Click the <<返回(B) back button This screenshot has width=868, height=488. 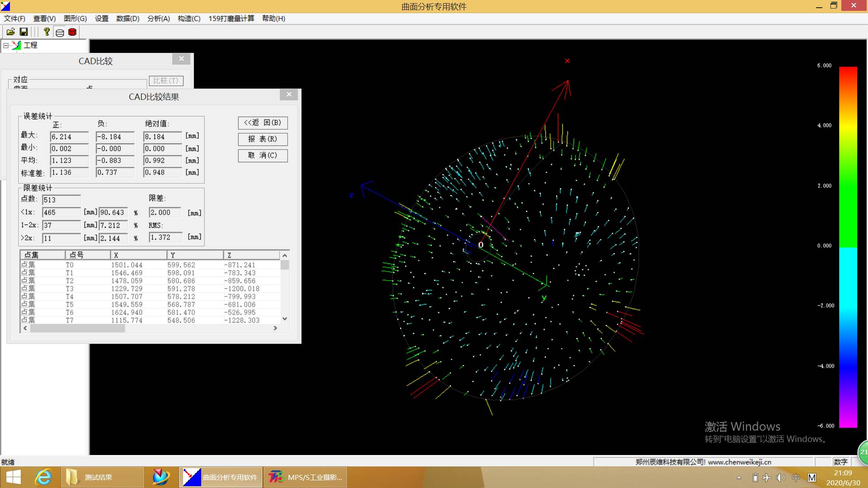coord(263,123)
